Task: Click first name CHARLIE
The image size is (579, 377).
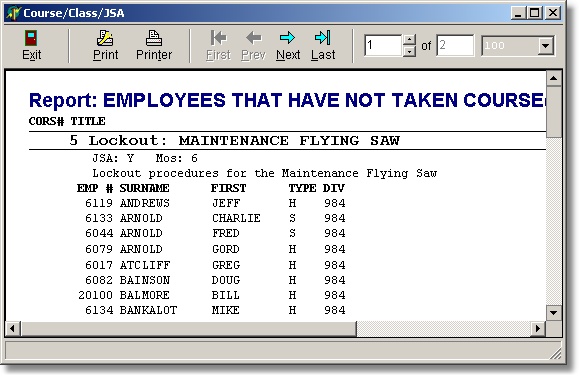Action: point(236,219)
